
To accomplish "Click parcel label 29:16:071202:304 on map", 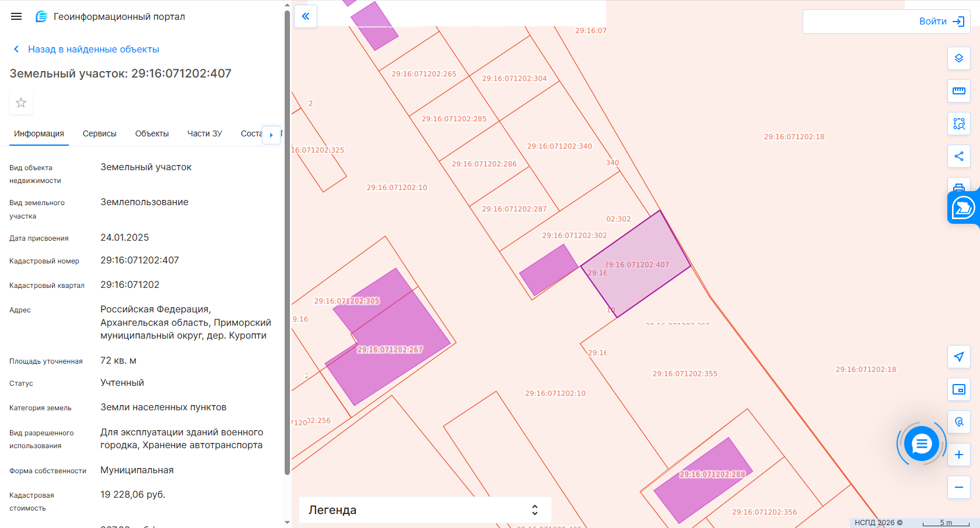I will (514, 79).
